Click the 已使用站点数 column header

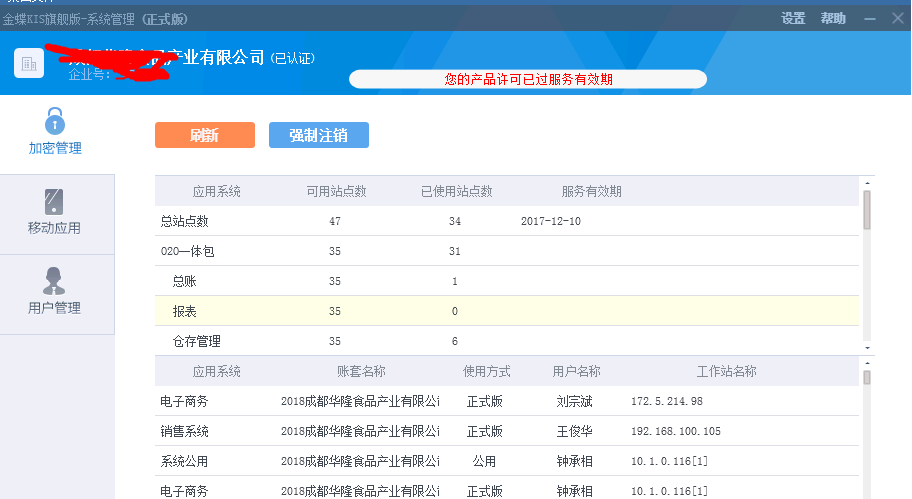click(x=457, y=191)
